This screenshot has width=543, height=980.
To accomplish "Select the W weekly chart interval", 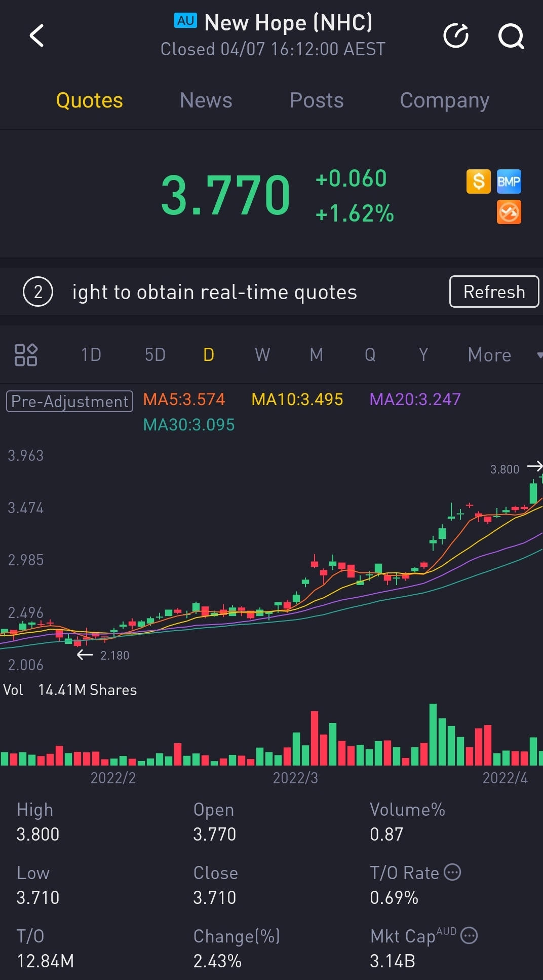I will point(262,355).
